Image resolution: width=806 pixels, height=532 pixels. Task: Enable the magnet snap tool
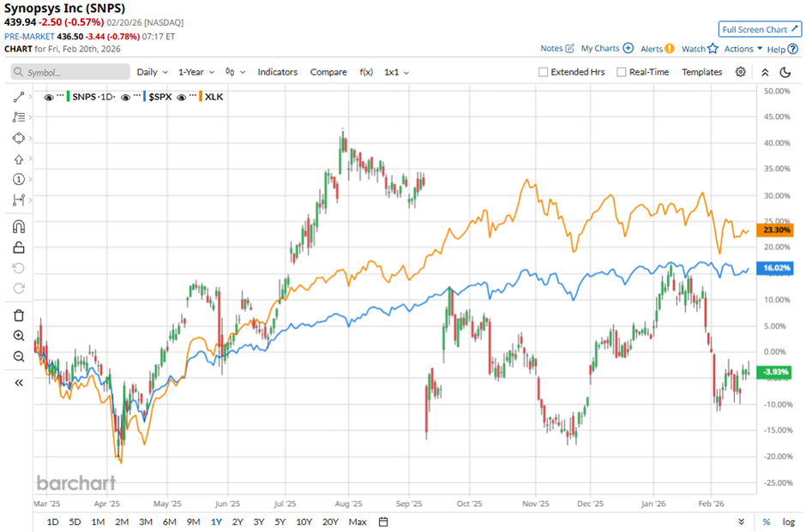pos(19,227)
